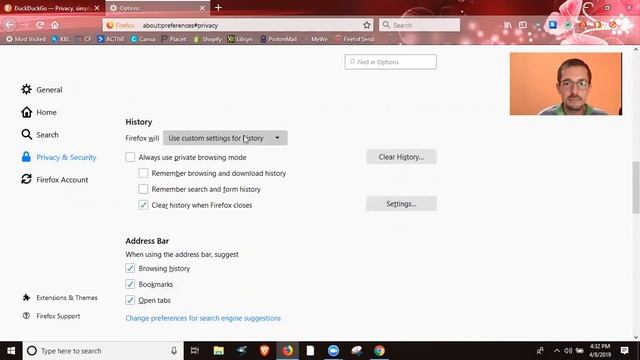
Task: Open Windows Start menu
Action: pyautogui.click(x=11, y=351)
